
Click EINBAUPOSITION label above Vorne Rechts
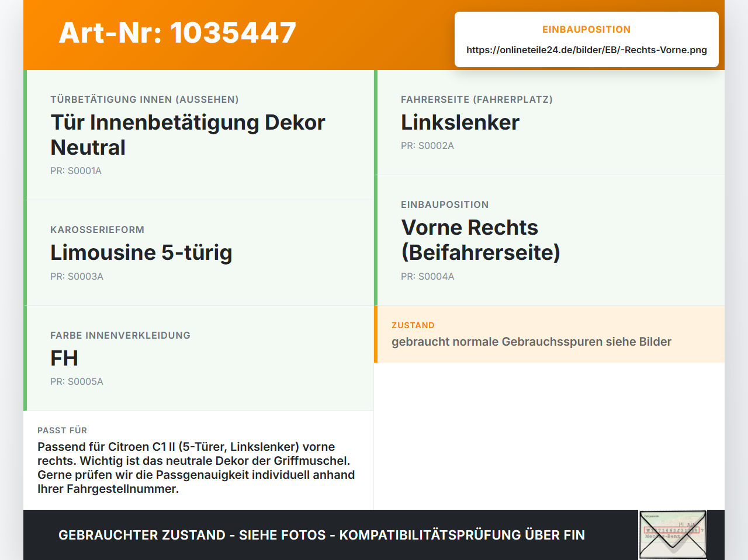(445, 204)
